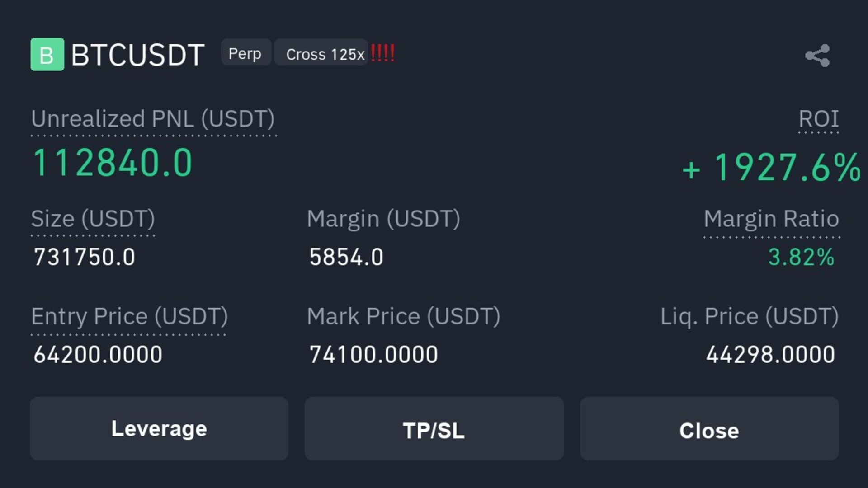Close the BTCUSDT position
The height and width of the screenshot is (488, 868).
[x=710, y=428]
